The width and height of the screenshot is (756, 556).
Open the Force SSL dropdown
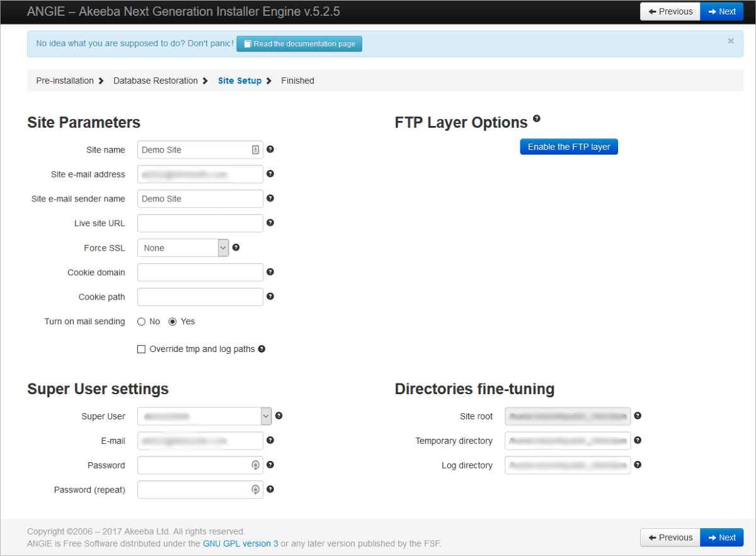[183, 248]
